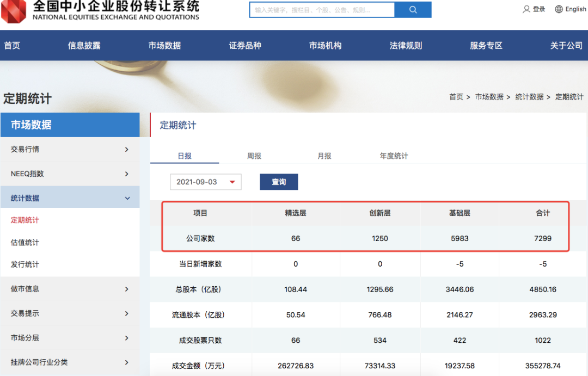Expand the 做市信息 chevron
The image size is (588, 376).
tap(126, 289)
